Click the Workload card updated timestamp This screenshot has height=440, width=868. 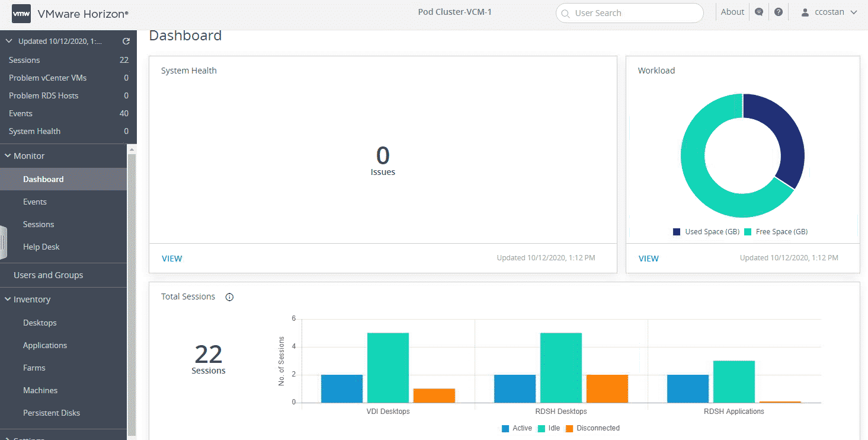pyautogui.click(x=789, y=258)
